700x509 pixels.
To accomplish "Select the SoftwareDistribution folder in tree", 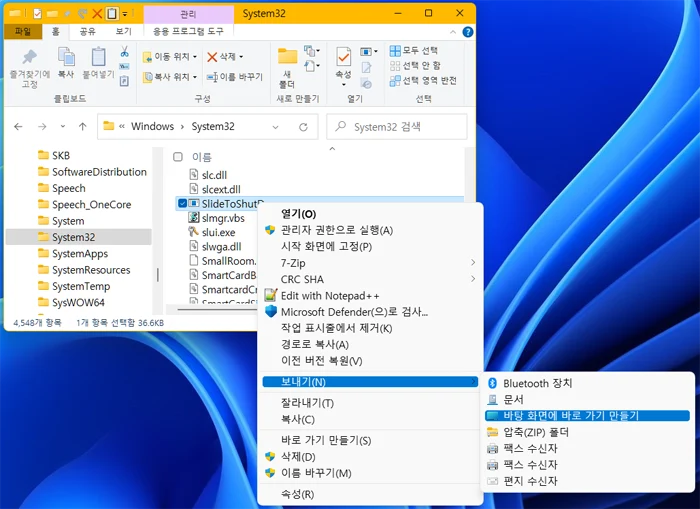I will 99,172.
